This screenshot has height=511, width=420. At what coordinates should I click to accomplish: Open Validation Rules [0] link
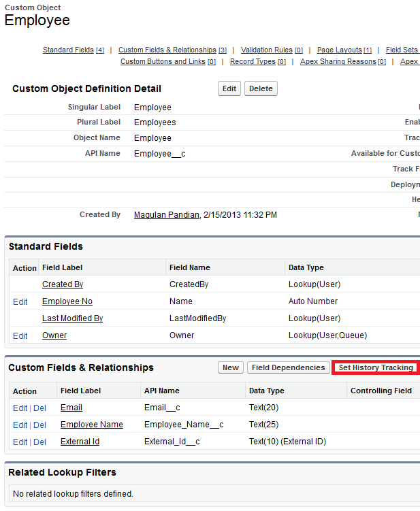tap(272, 50)
